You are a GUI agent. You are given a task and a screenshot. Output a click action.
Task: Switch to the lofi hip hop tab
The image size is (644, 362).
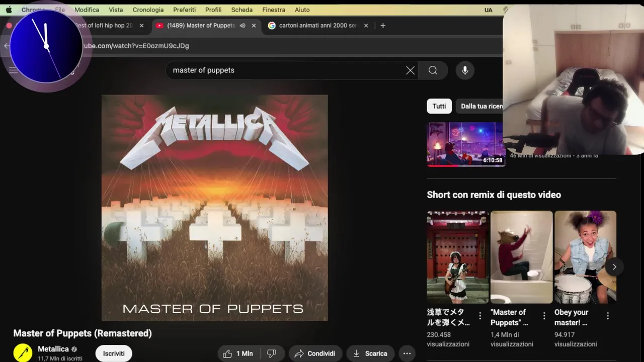pos(103,25)
